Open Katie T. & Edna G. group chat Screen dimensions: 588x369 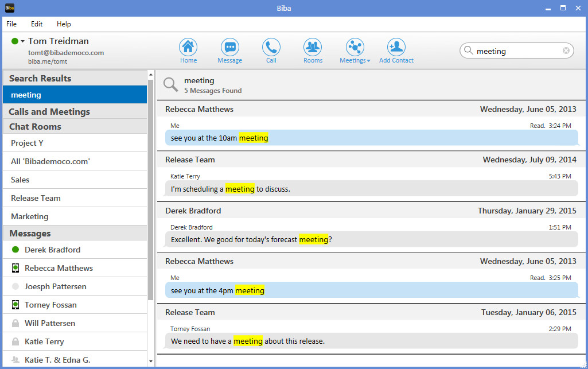(x=75, y=360)
